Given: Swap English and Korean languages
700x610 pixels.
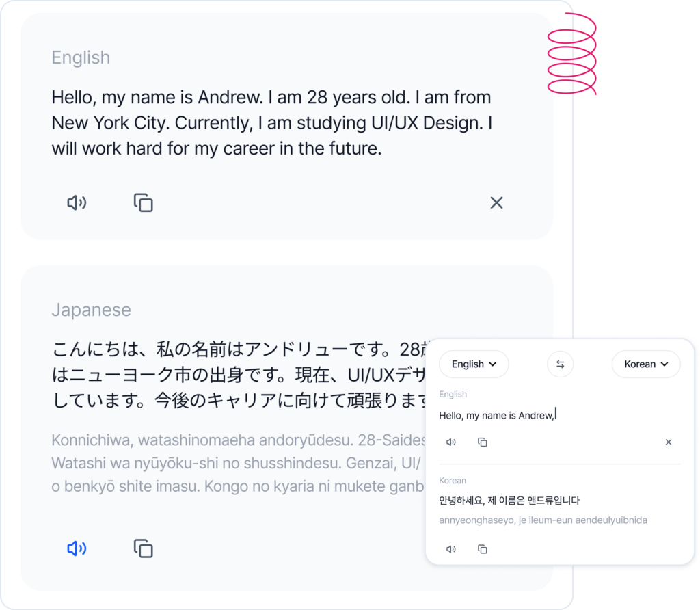Looking at the screenshot, I should (560, 364).
